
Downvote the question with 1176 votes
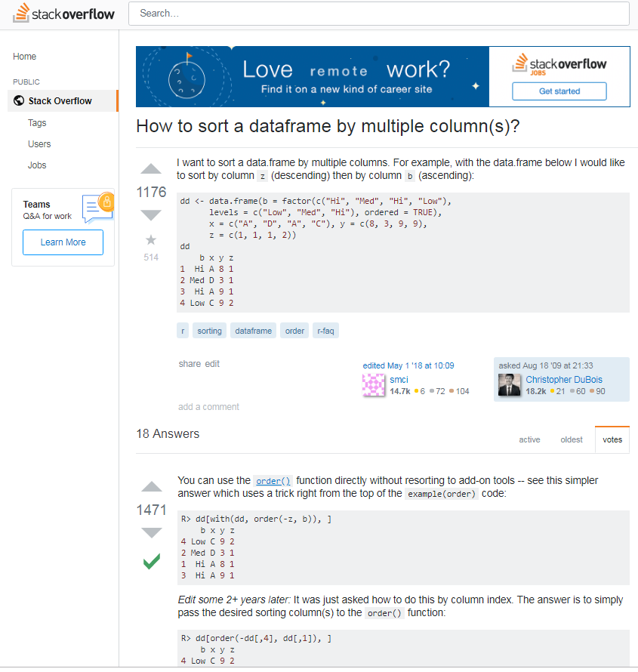[151, 215]
